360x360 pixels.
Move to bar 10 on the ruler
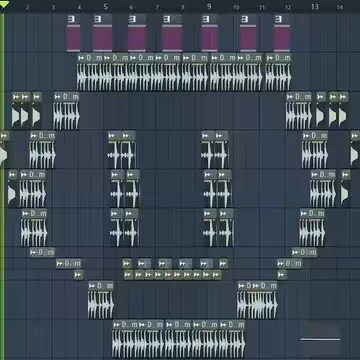coord(236,7)
